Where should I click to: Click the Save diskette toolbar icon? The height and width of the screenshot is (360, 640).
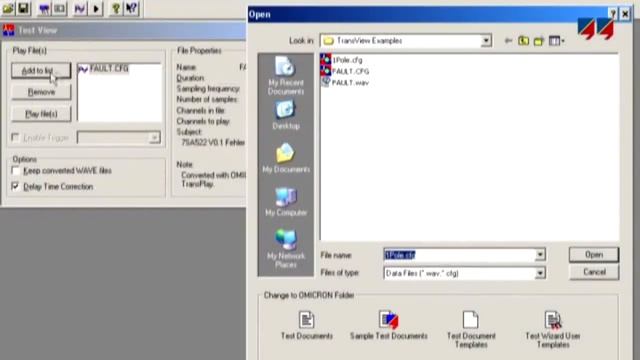24,8
